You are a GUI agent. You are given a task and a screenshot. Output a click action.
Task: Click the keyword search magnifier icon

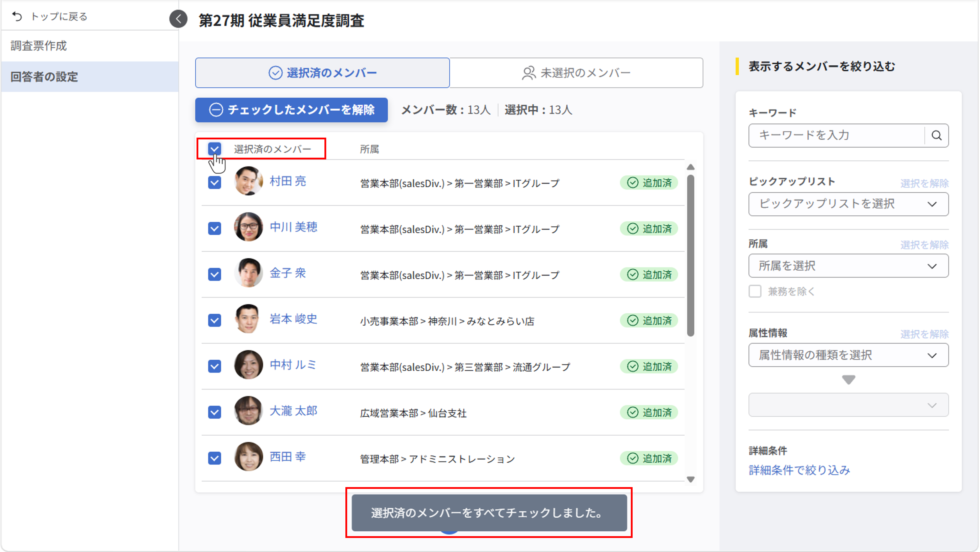coord(936,136)
